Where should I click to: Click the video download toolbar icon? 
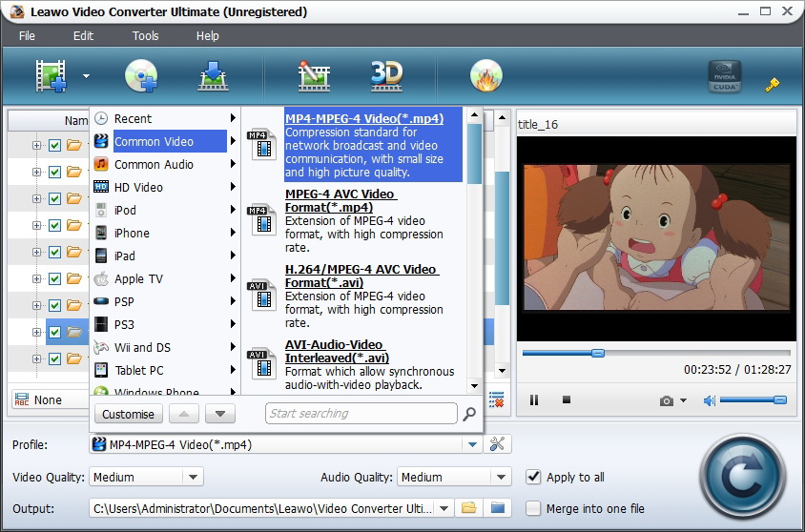click(213, 76)
